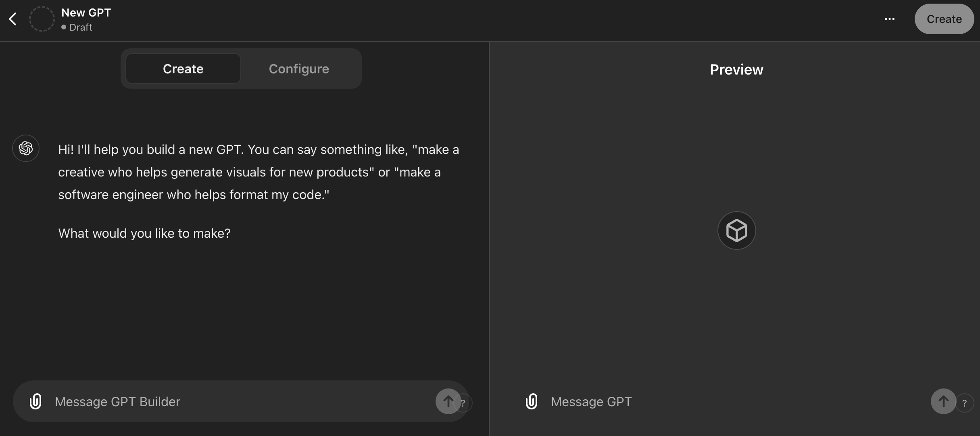Screen dimensions: 980x436
Task: Open the three-dots more options menu
Action: [x=889, y=19]
